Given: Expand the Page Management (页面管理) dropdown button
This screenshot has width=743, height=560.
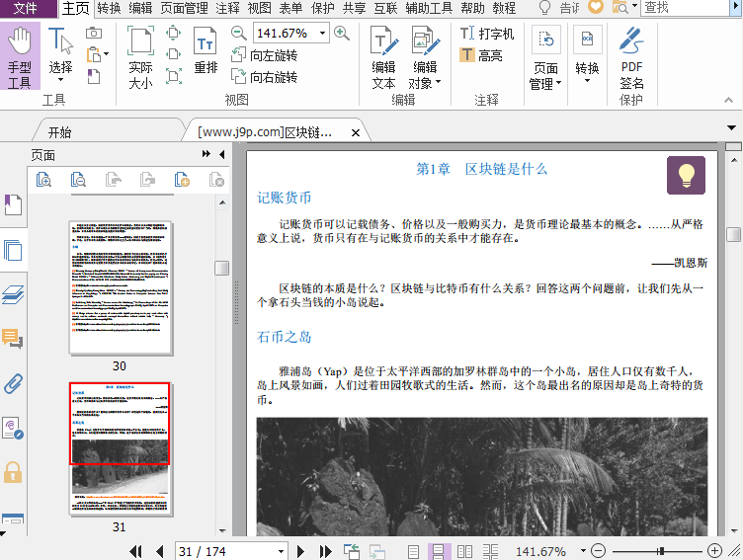Looking at the screenshot, I should pyautogui.click(x=545, y=76).
